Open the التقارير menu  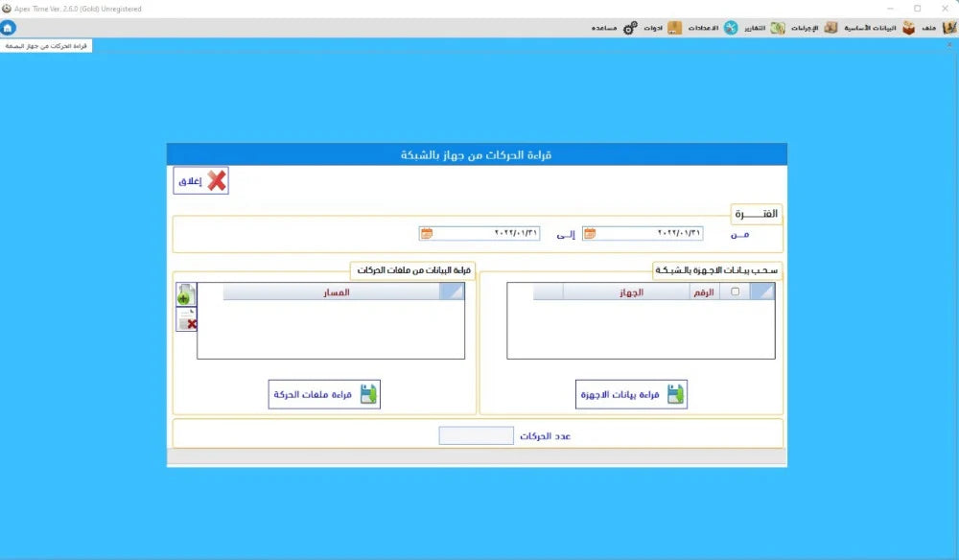click(744, 28)
